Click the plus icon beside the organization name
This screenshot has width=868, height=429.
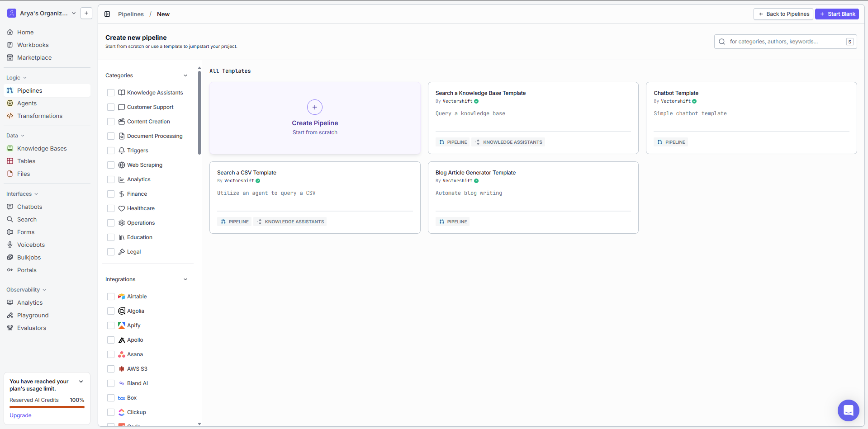86,13
